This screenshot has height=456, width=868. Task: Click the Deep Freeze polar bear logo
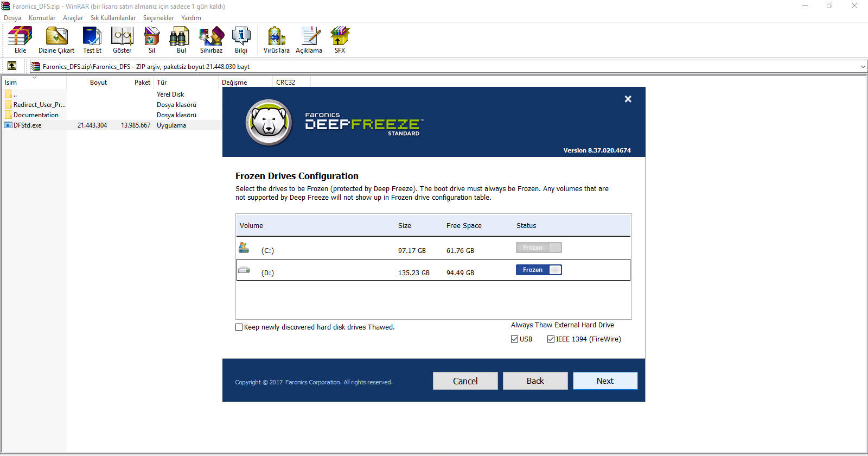[269, 122]
